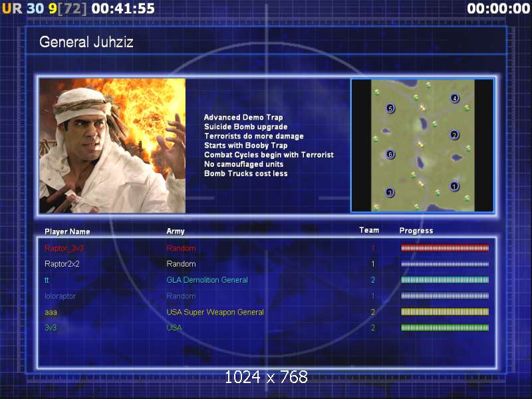
Task: Select player aaa in the list
Action: coord(51,312)
